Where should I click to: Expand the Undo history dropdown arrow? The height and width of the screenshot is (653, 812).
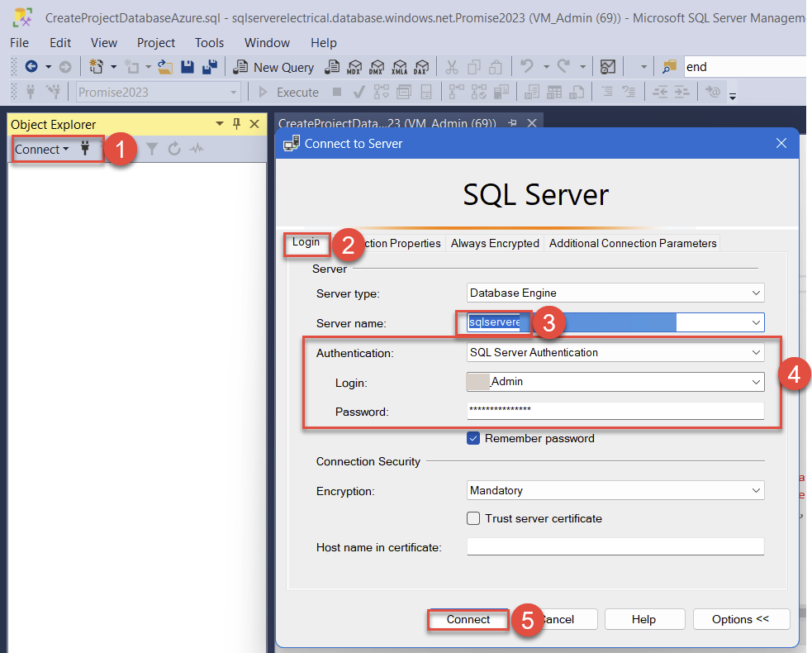[x=546, y=66]
